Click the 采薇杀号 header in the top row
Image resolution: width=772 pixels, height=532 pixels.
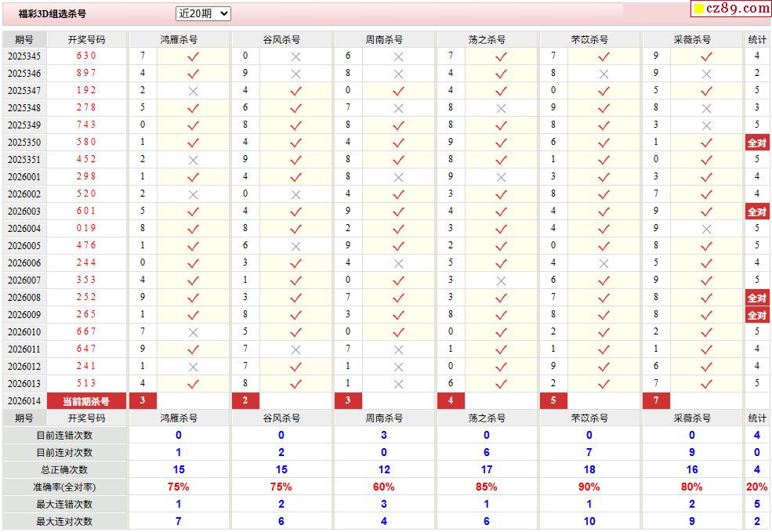[692, 39]
